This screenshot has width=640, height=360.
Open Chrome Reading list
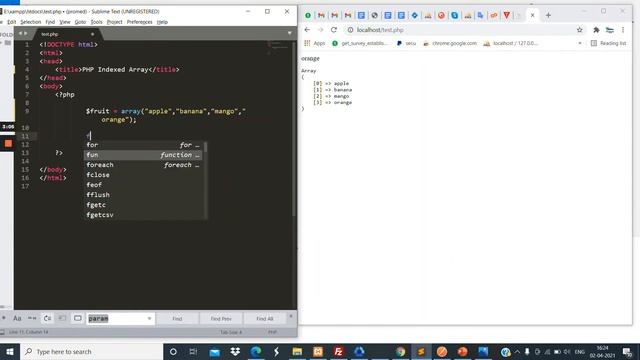[x=608, y=43]
